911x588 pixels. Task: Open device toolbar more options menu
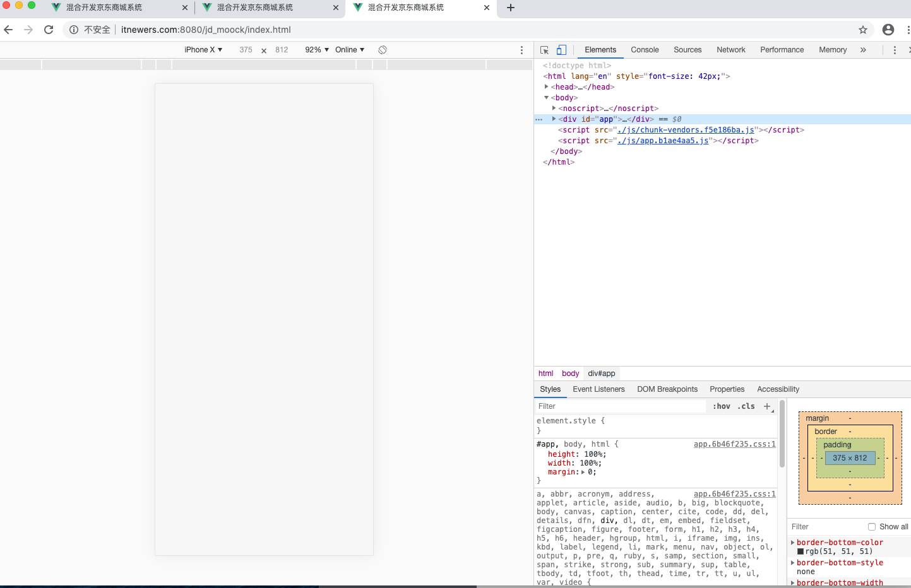pyautogui.click(x=521, y=50)
